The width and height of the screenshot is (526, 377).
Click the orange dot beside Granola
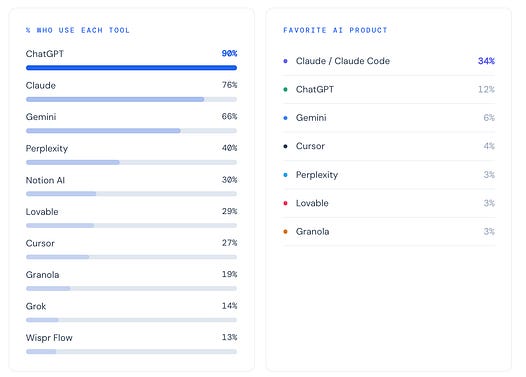point(285,231)
